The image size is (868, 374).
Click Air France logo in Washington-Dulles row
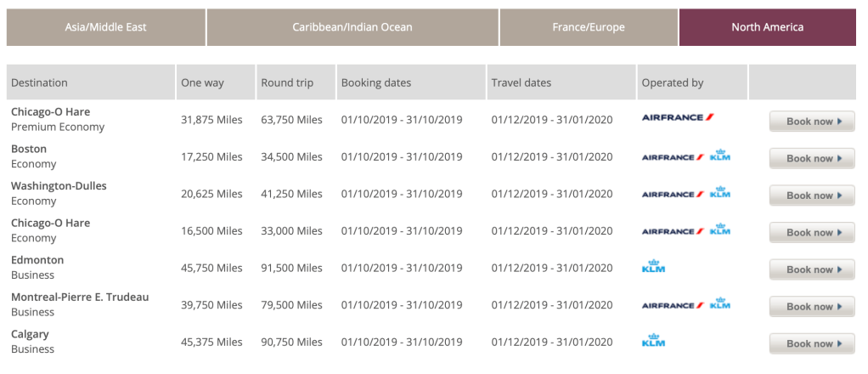(x=673, y=194)
